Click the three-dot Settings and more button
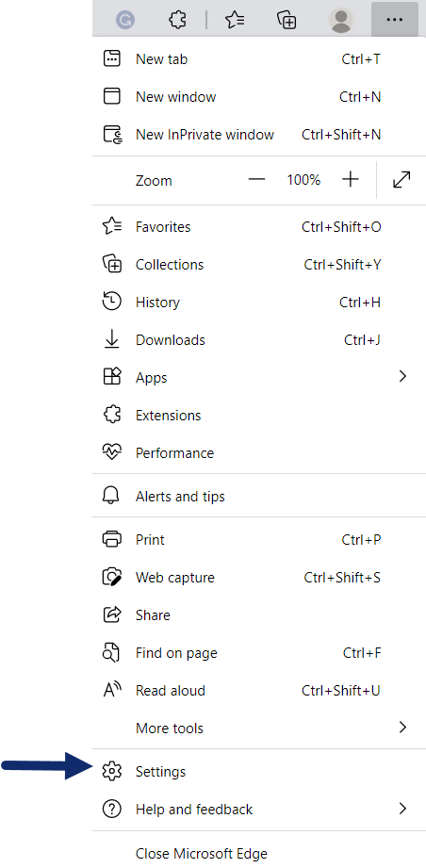Viewport: 426px width, 868px height. pyautogui.click(x=395, y=20)
